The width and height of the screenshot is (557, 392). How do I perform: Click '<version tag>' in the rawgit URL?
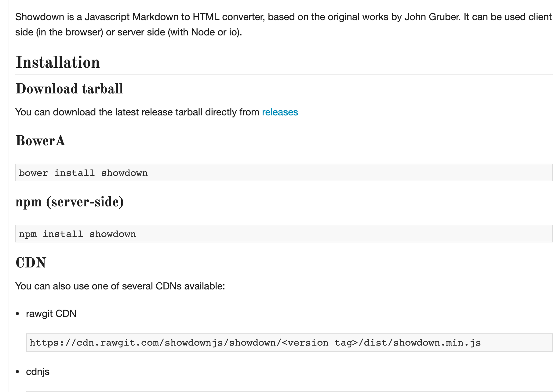320,343
